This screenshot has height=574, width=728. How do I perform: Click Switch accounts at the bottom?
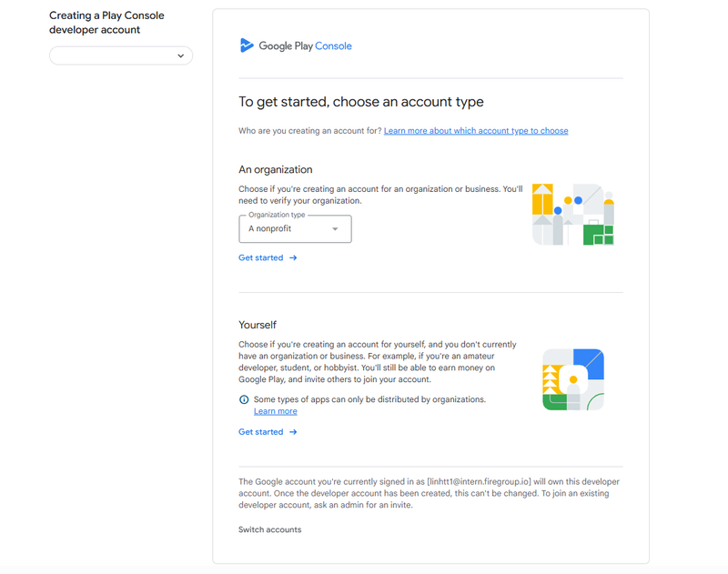pos(269,529)
